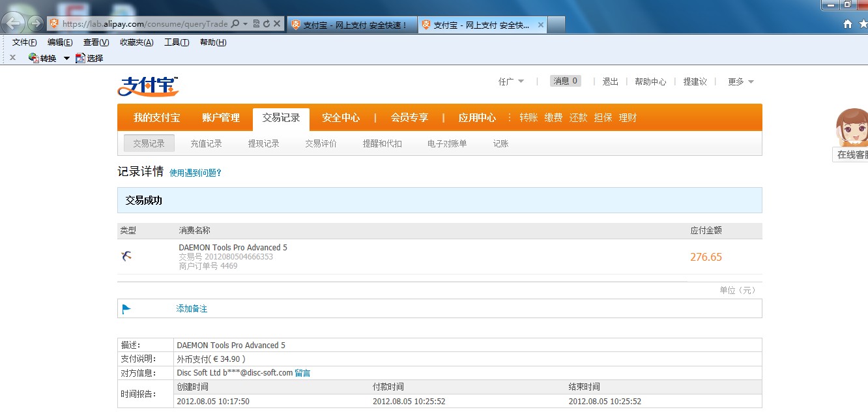Screen dimensions: 868x414
Task: Click the amount 276.65
Action: click(x=706, y=257)
